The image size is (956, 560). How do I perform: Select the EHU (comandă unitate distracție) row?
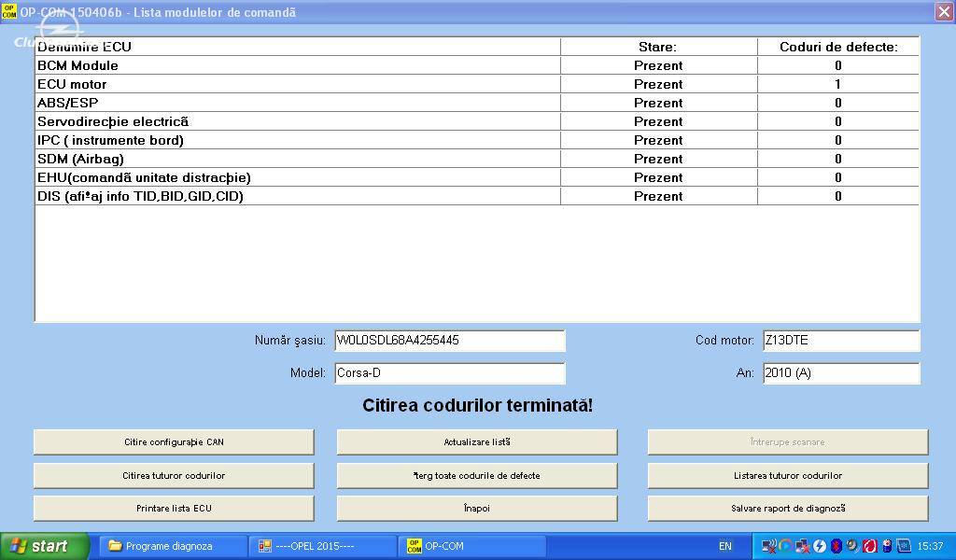pos(477,177)
